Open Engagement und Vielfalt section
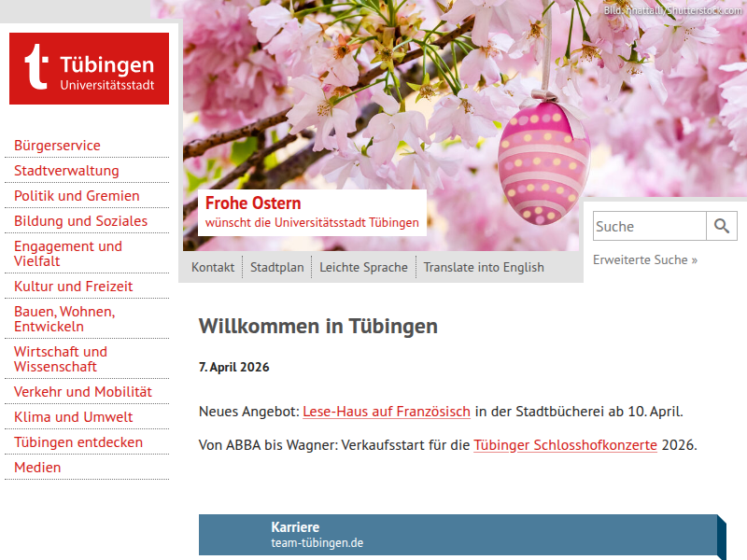The width and height of the screenshot is (747, 560). point(67,253)
